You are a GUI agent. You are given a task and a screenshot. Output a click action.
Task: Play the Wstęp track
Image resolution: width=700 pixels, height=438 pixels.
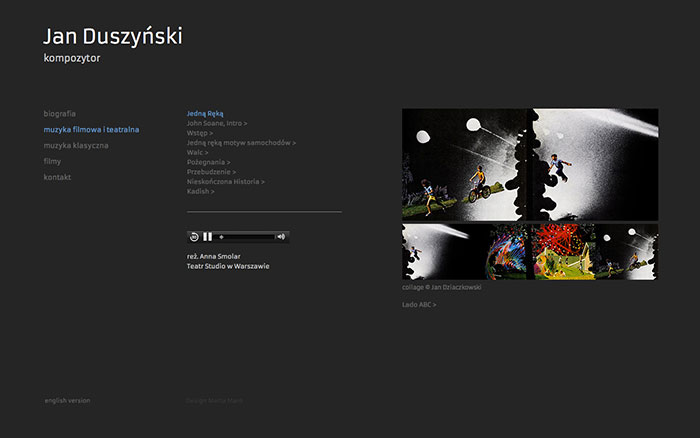[x=200, y=133]
